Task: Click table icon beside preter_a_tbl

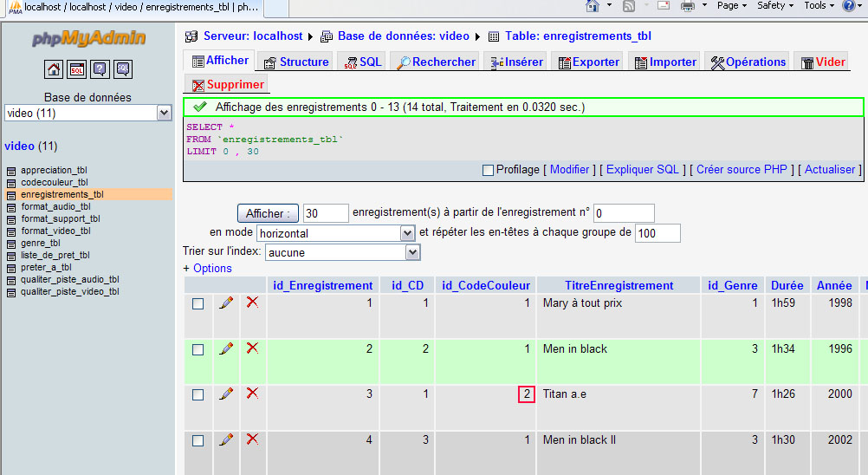Action: coord(11,269)
